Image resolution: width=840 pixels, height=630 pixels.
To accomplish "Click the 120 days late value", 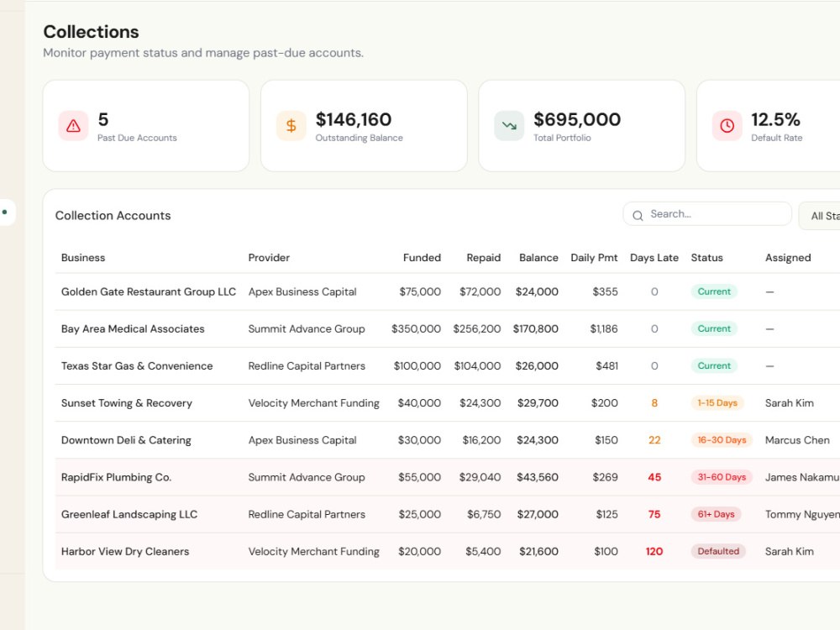I will coord(654,551).
